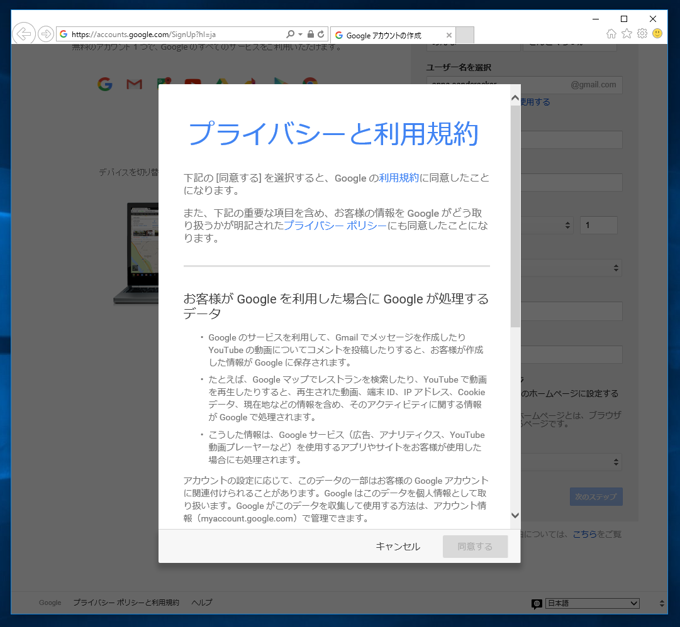Image resolution: width=680 pixels, height=627 pixels.
Task: Click the search magnifier in address bar
Action: pyautogui.click(x=290, y=34)
